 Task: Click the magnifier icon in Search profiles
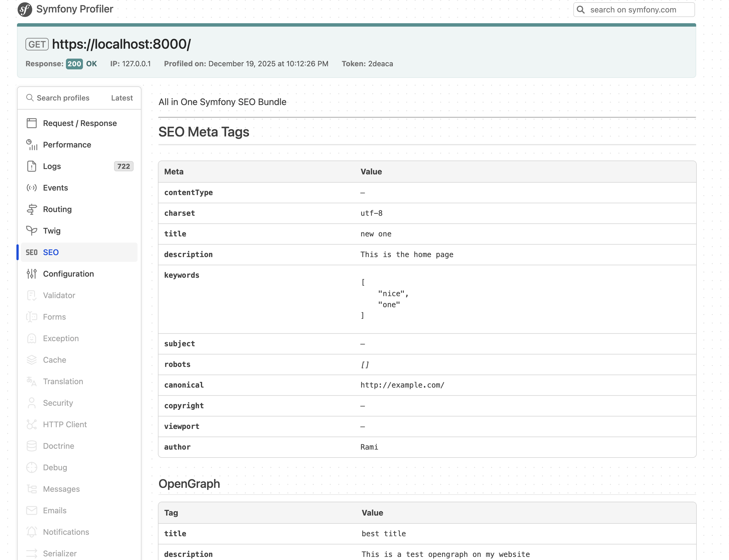(30, 98)
